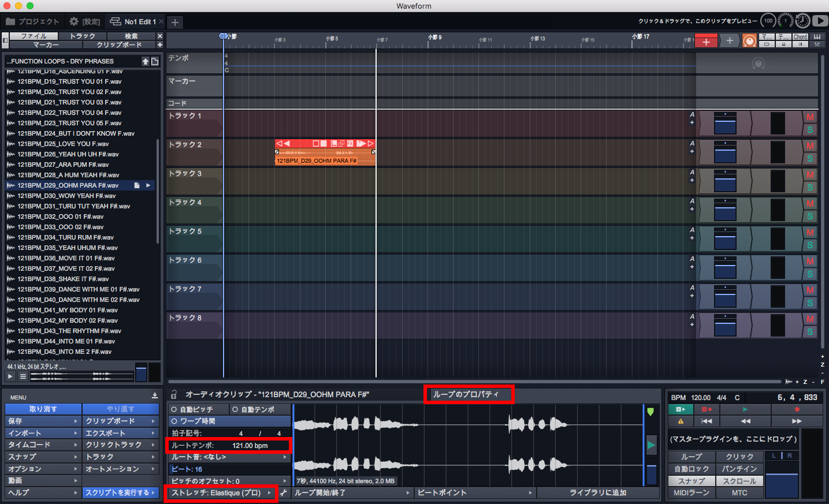Open the ピッチのオフセット dropdown
Image resolution: width=829 pixels, height=504 pixels.
pyautogui.click(x=229, y=481)
